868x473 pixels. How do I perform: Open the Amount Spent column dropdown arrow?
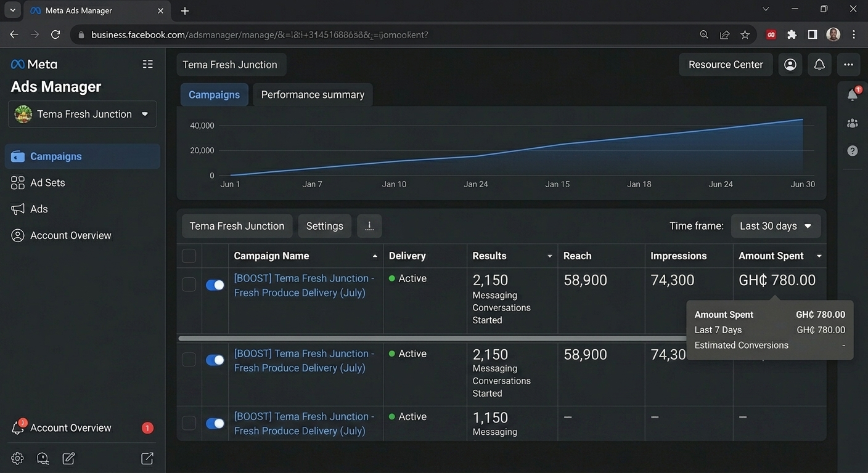(x=819, y=256)
